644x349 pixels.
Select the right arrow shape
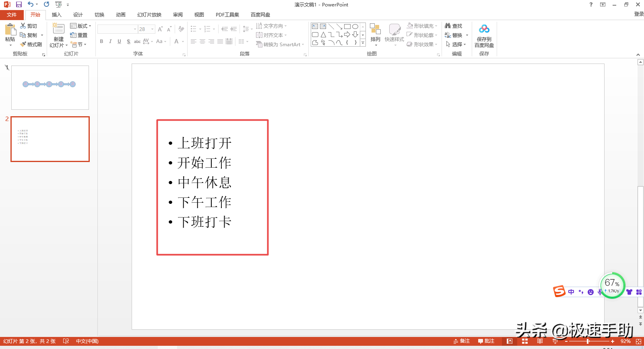coord(347,35)
